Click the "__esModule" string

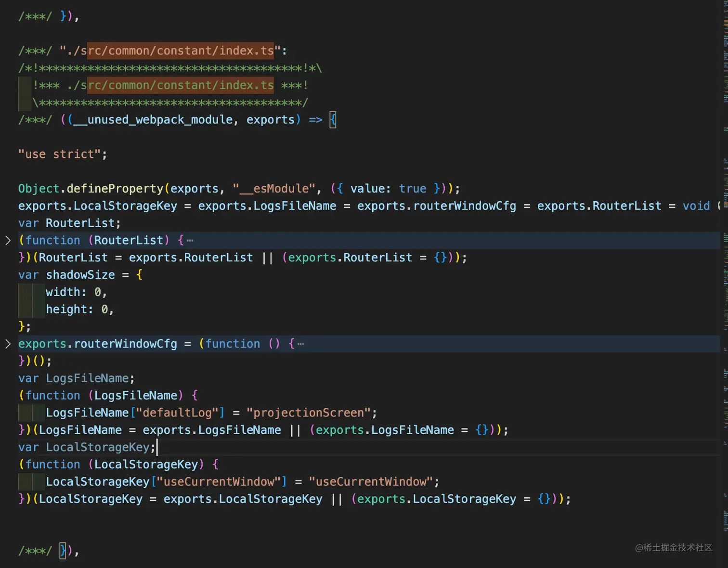pyautogui.click(x=274, y=189)
